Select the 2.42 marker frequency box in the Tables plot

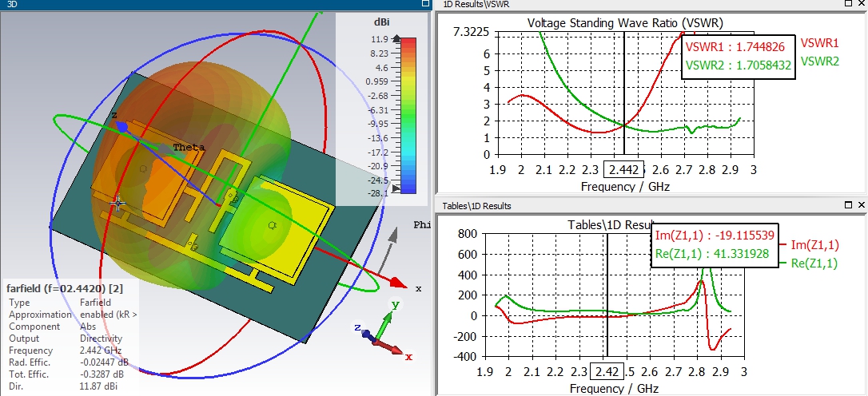[x=607, y=371]
